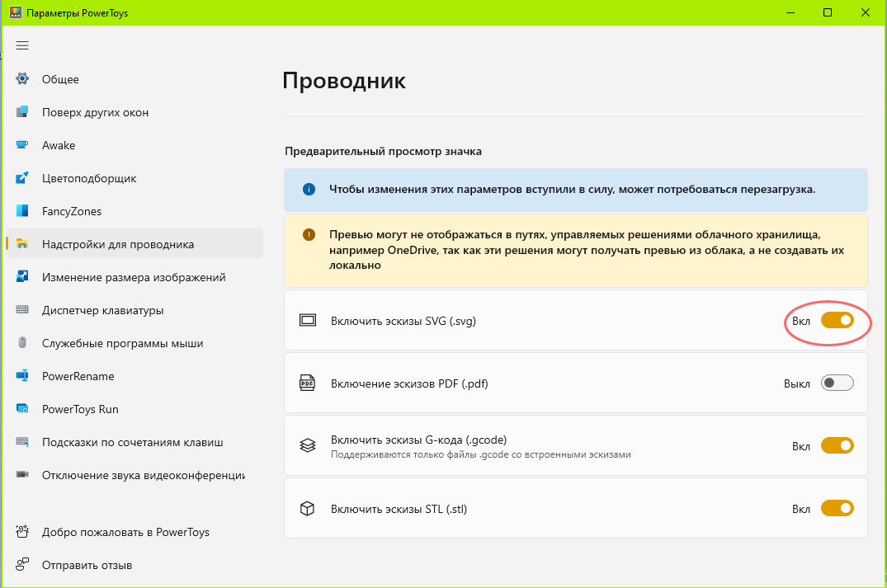This screenshot has width=887, height=588.
Task: Click the label Включить эскизы G-кода (.gcode)
Action: click(x=418, y=440)
